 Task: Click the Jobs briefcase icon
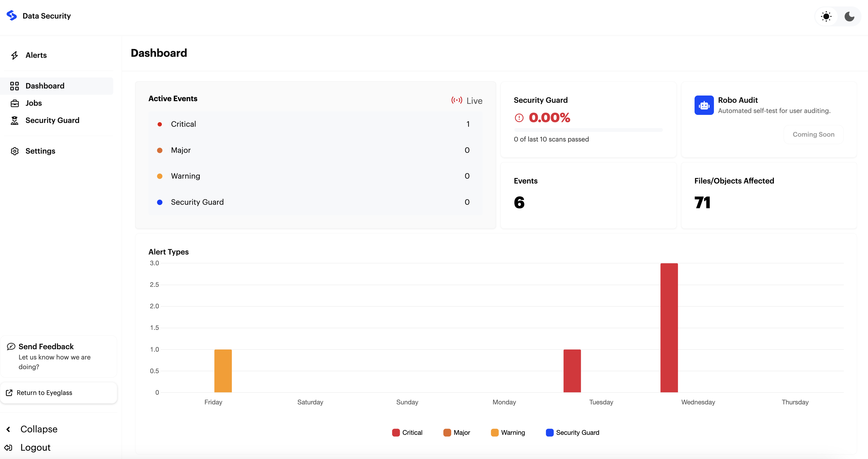(15, 103)
